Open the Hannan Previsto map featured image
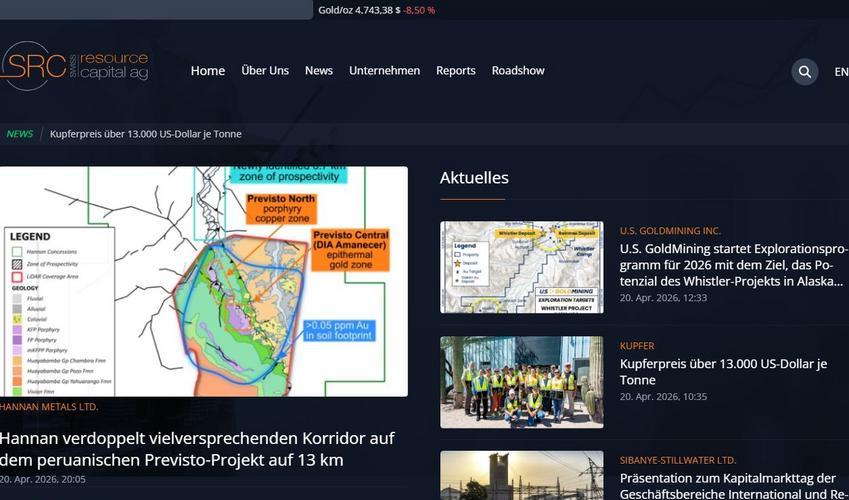The image size is (849, 500). click(x=204, y=281)
